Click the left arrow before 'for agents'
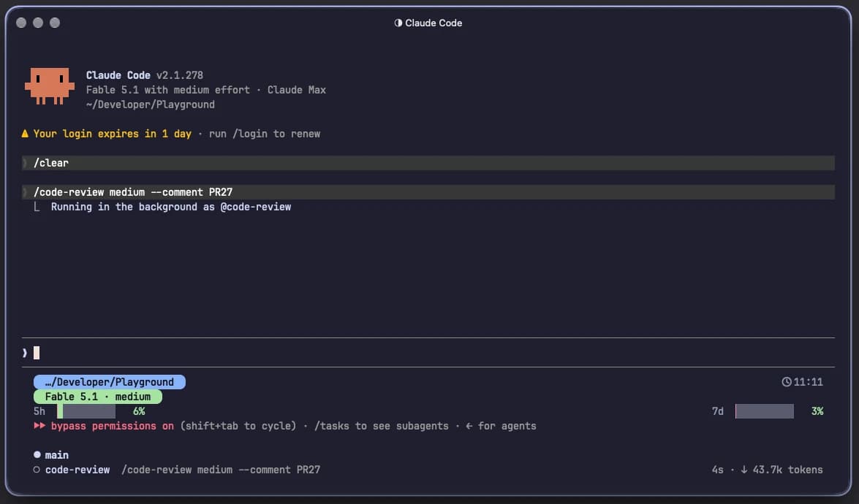This screenshot has width=859, height=504. point(469,426)
